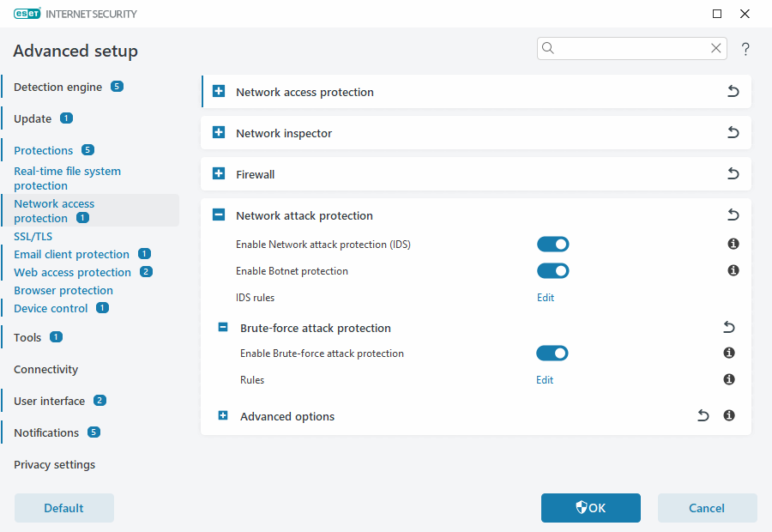This screenshot has width=772, height=532.
Task: Revert Network access protection section to default
Action: click(733, 91)
